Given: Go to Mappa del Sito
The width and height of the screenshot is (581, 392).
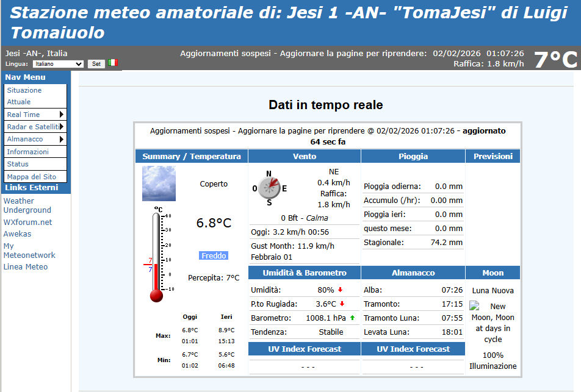Looking at the screenshot, I should (31, 177).
